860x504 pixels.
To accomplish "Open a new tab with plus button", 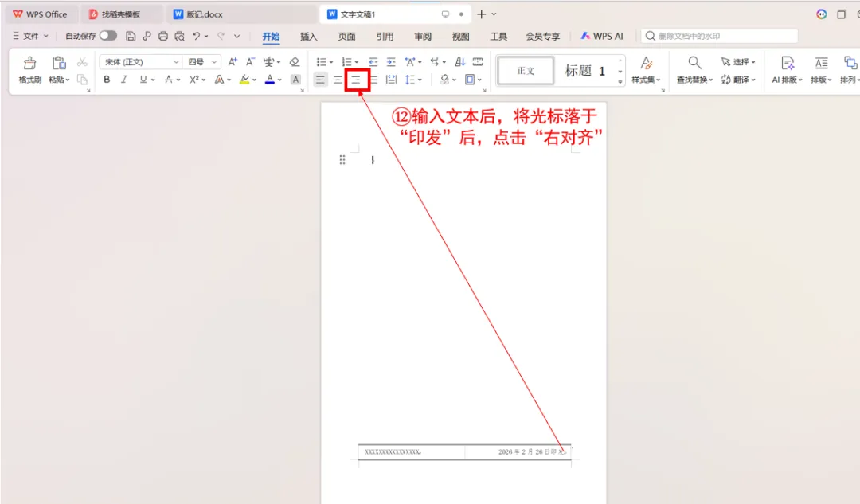I will tap(481, 14).
